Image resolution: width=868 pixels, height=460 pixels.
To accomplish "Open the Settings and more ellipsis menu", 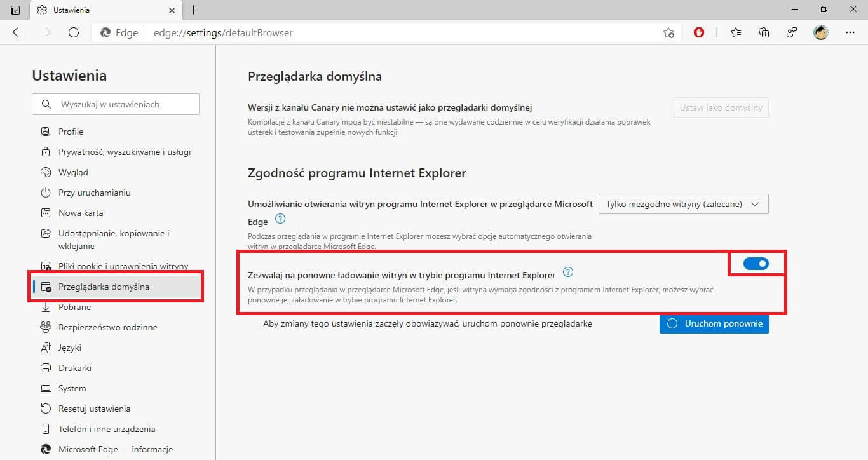I will click(x=850, y=32).
